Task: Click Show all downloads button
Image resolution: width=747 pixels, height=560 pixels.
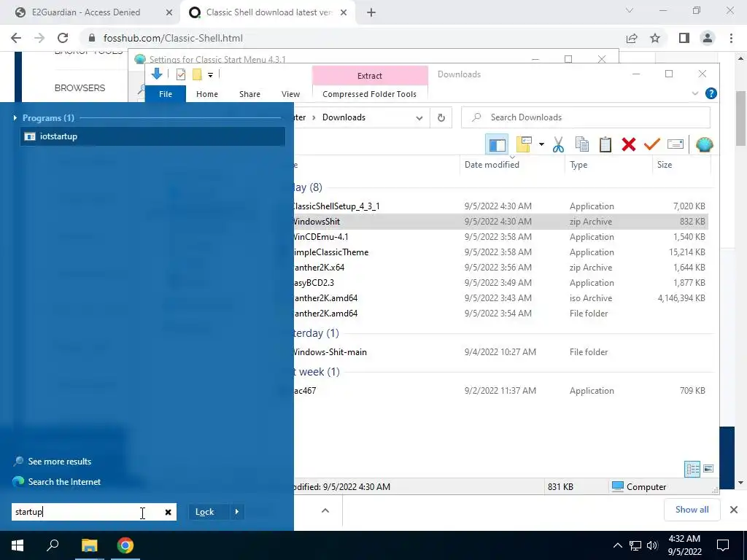Action: click(x=692, y=510)
